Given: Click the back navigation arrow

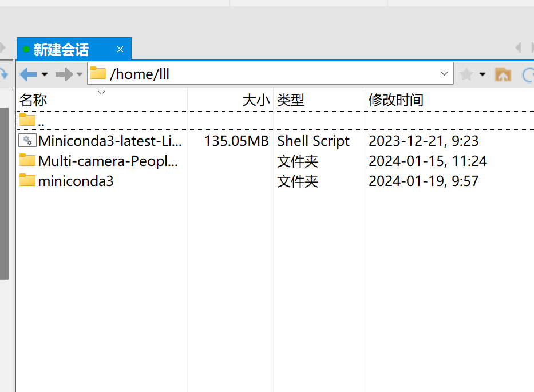Looking at the screenshot, I should (x=27, y=73).
